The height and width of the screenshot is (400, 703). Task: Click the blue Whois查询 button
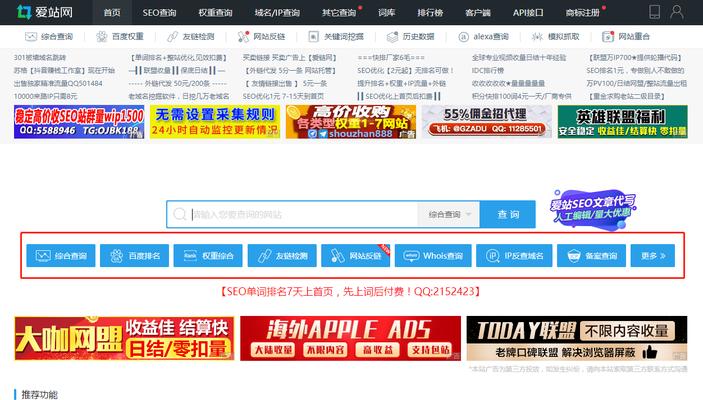point(433,256)
